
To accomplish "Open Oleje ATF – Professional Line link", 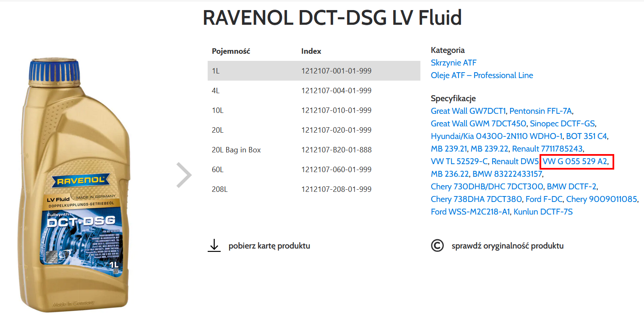I will [x=482, y=76].
